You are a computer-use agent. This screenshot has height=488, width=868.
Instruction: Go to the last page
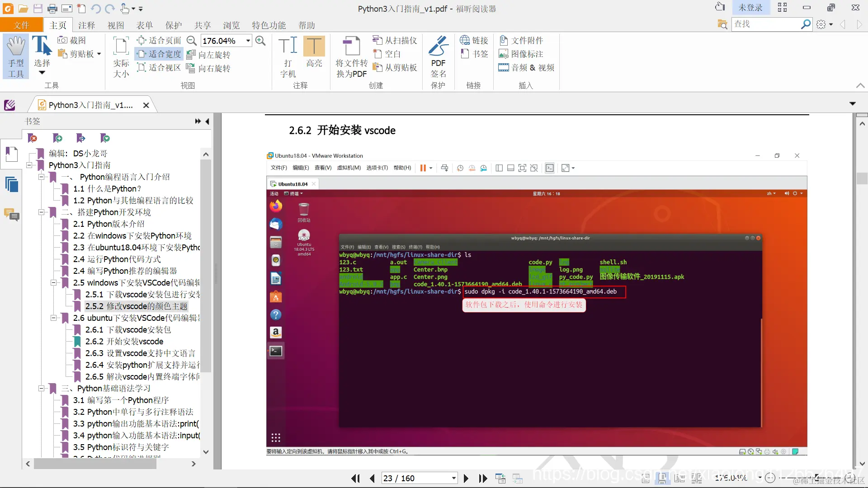click(483, 478)
